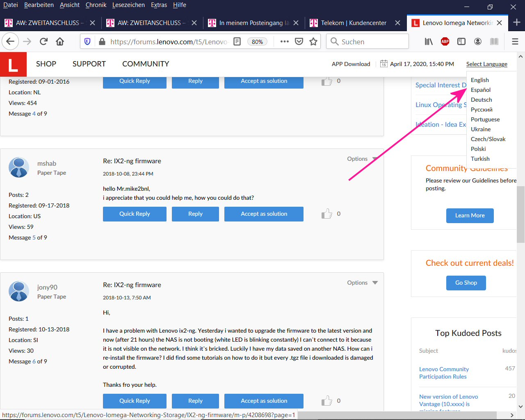Accept mshab's post as solution
525x420 pixels.
pyautogui.click(x=264, y=214)
